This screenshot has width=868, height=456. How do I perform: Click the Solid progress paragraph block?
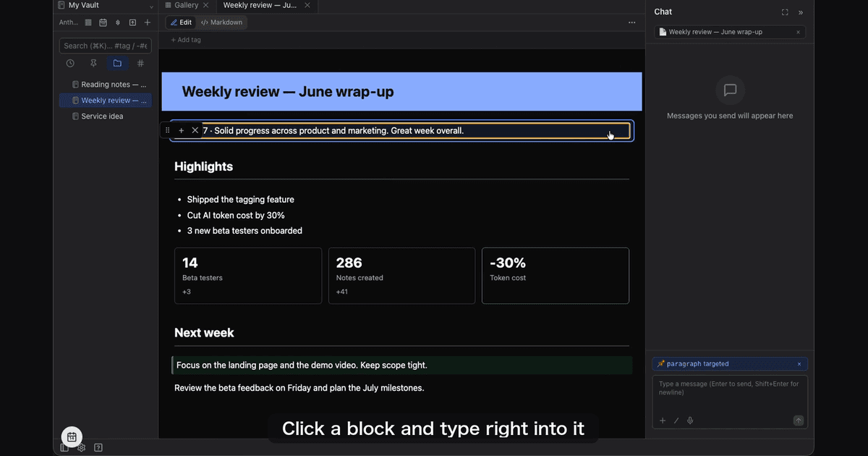coord(402,131)
